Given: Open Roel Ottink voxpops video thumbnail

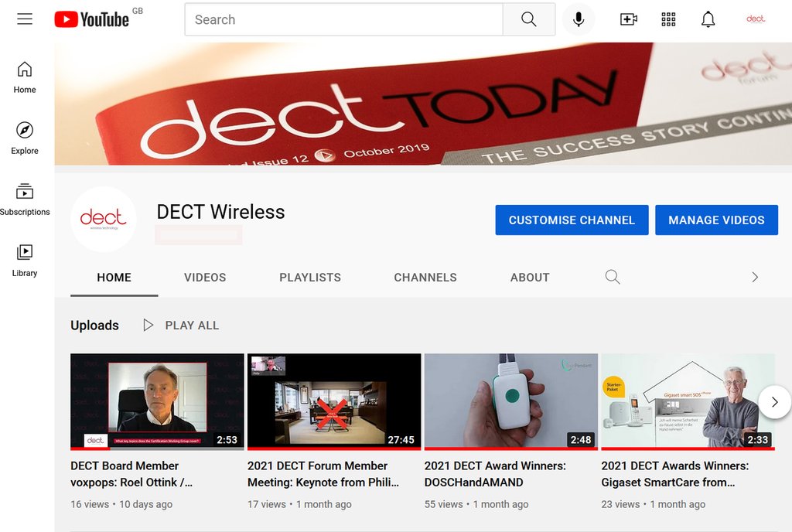Looking at the screenshot, I should click(x=157, y=402).
